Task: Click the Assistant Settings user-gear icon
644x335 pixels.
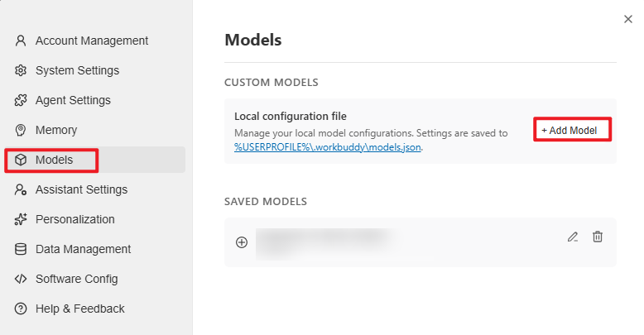Action: [21, 189]
